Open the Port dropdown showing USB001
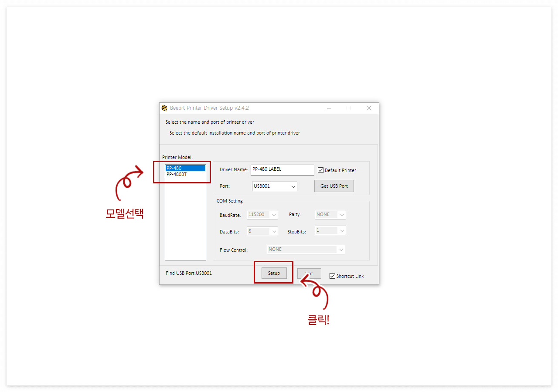558x392 pixels. pos(275,186)
